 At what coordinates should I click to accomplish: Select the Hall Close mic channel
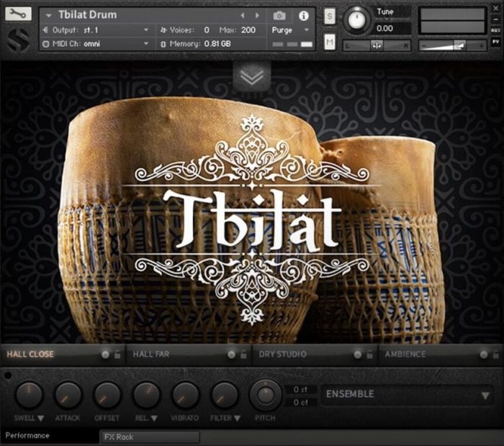[x=30, y=355]
